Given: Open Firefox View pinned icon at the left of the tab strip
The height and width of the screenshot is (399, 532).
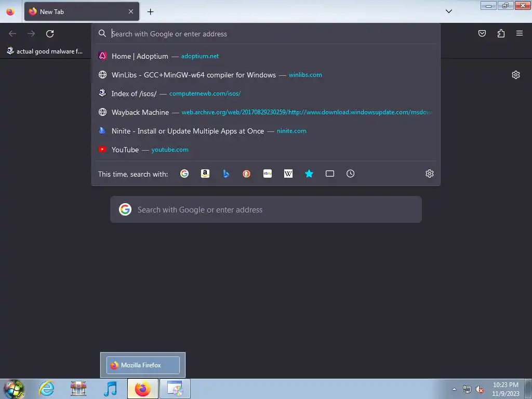Looking at the screenshot, I should (x=10, y=11).
